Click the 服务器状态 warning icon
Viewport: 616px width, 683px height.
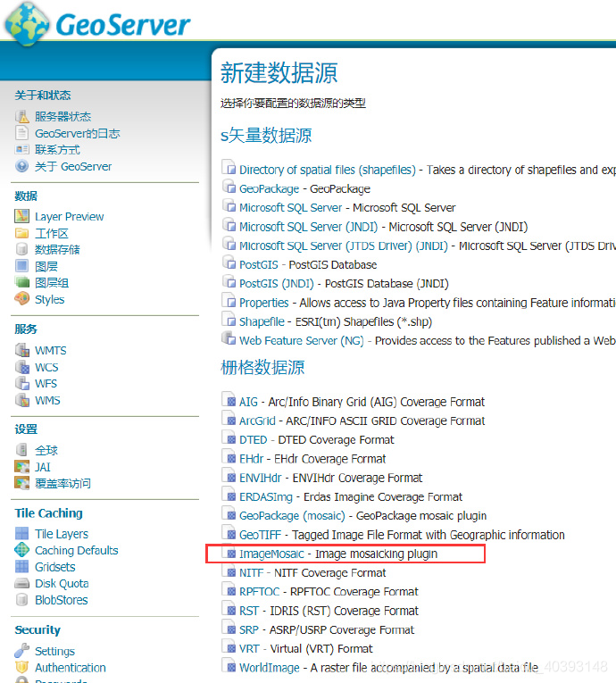coord(21,116)
